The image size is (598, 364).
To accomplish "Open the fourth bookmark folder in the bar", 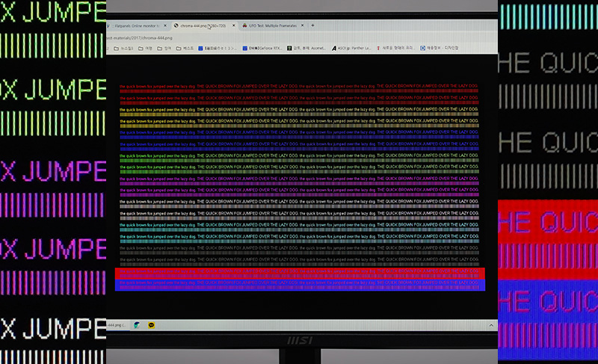I will (185, 49).
